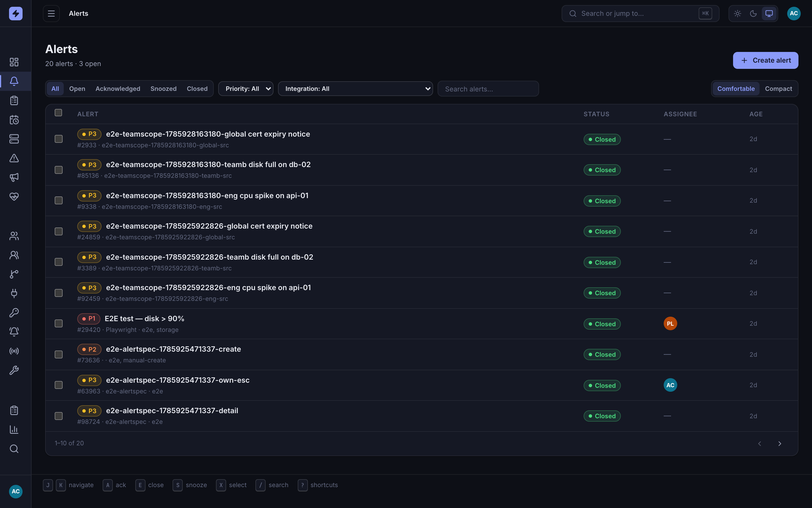This screenshot has height=508, width=812.
Task: Filter by Acknowledged tab
Action: pyautogui.click(x=118, y=89)
